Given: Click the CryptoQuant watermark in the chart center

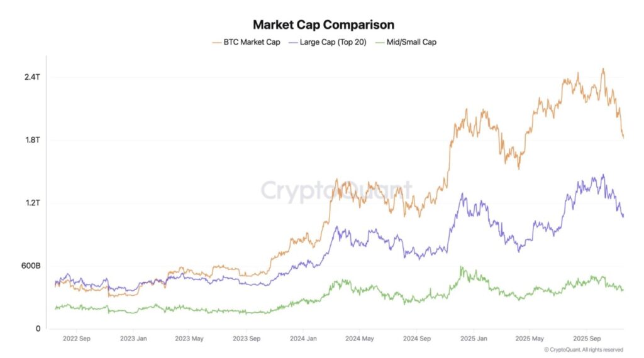Looking at the screenshot, I should pyautogui.click(x=336, y=190).
